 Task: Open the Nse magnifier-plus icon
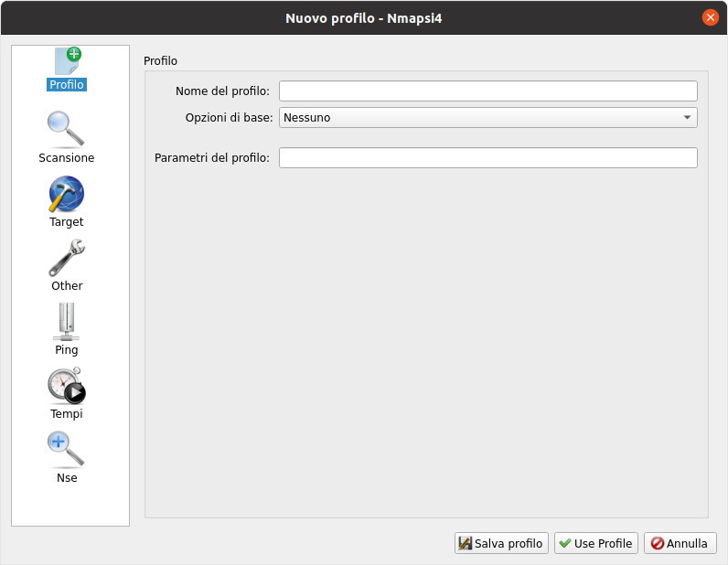point(66,450)
